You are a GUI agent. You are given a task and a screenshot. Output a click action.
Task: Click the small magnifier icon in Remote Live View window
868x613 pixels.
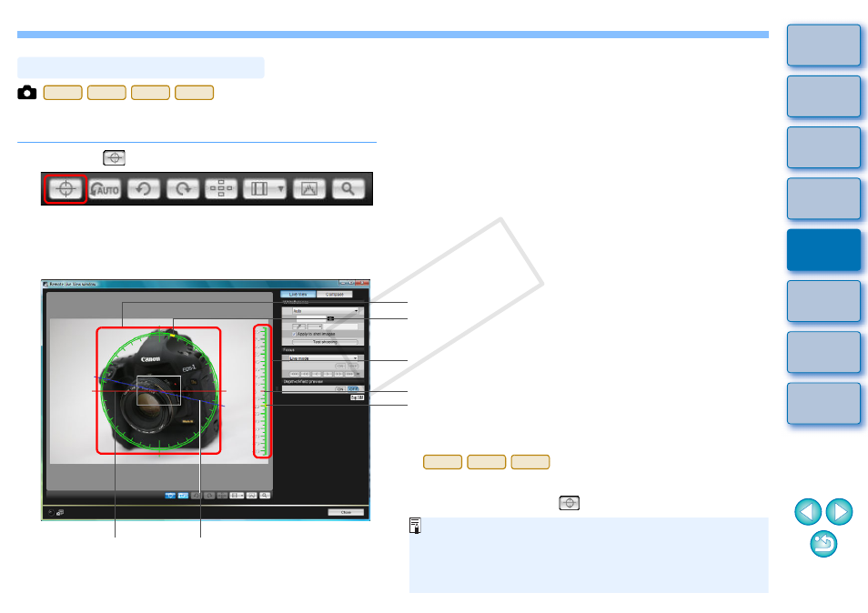(265, 496)
